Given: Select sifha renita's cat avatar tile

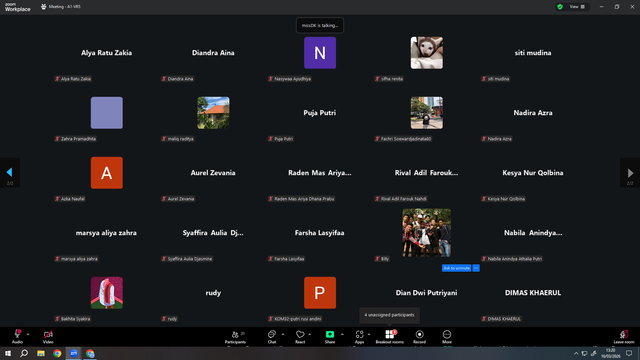Looking at the screenshot, I should coord(427,53).
